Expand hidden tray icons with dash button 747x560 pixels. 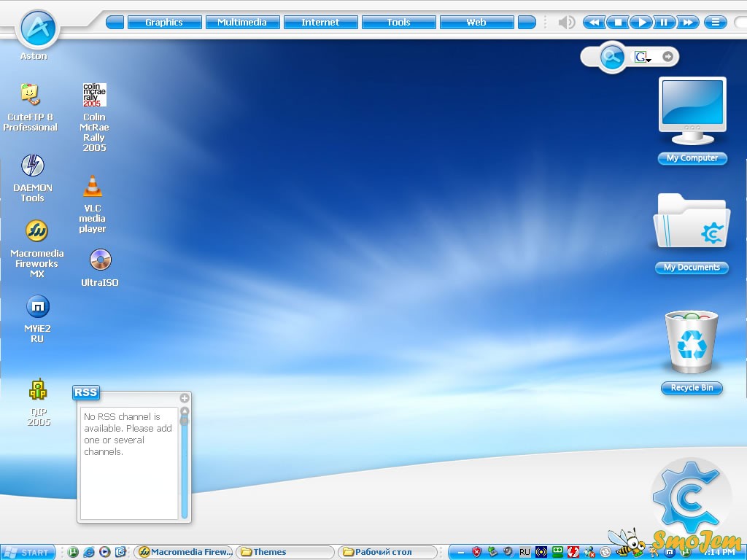(460, 553)
